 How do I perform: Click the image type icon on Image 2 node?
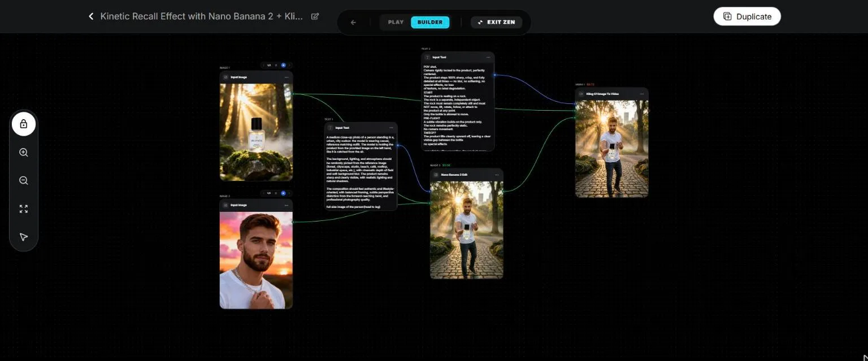coord(225,205)
